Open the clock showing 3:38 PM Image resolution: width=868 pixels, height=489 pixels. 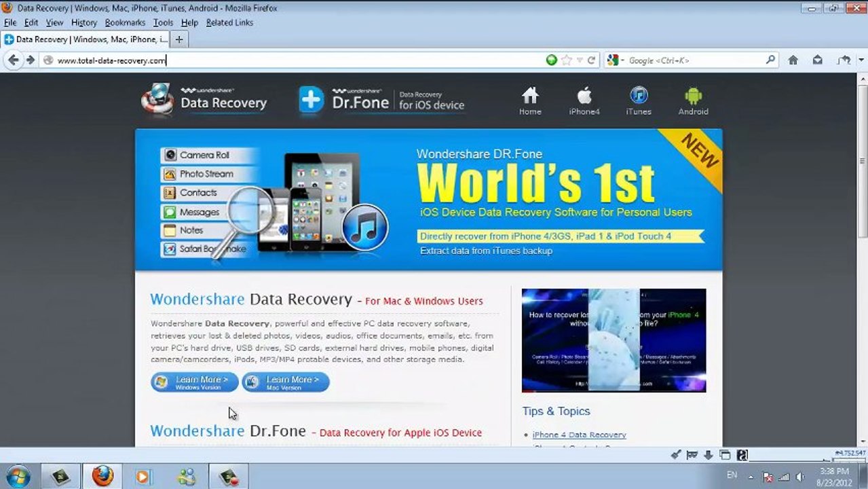tap(834, 476)
